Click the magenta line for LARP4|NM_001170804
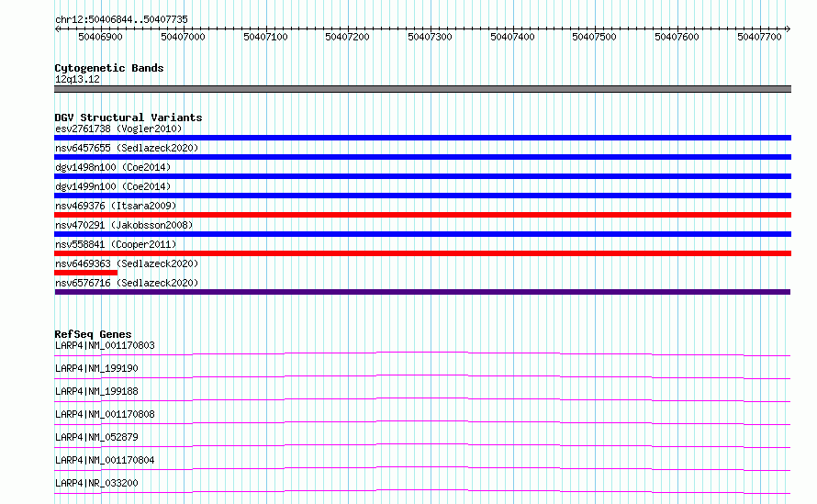 (x=422, y=468)
